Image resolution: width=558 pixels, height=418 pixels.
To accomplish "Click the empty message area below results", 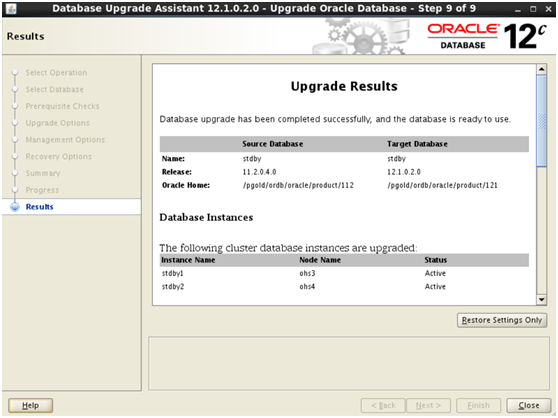I will [349, 364].
